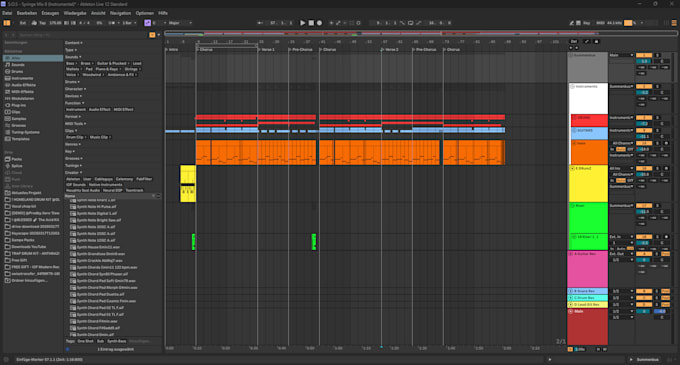Select the Drum Clip filter tag
680x365 pixels.
(75, 137)
